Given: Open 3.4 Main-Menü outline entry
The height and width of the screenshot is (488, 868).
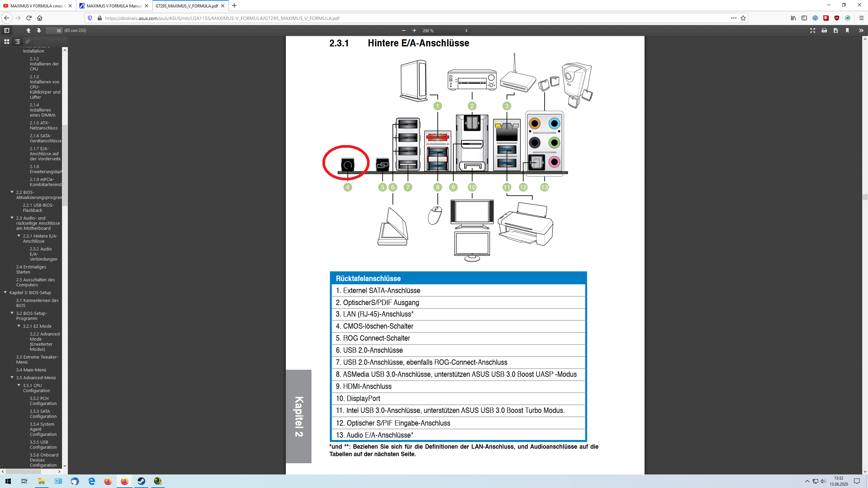Looking at the screenshot, I should click(31, 370).
